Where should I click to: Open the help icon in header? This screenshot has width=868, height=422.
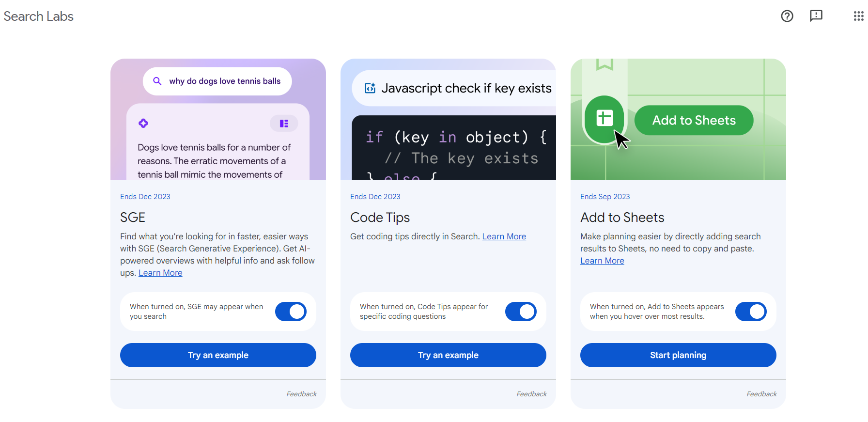pyautogui.click(x=787, y=16)
